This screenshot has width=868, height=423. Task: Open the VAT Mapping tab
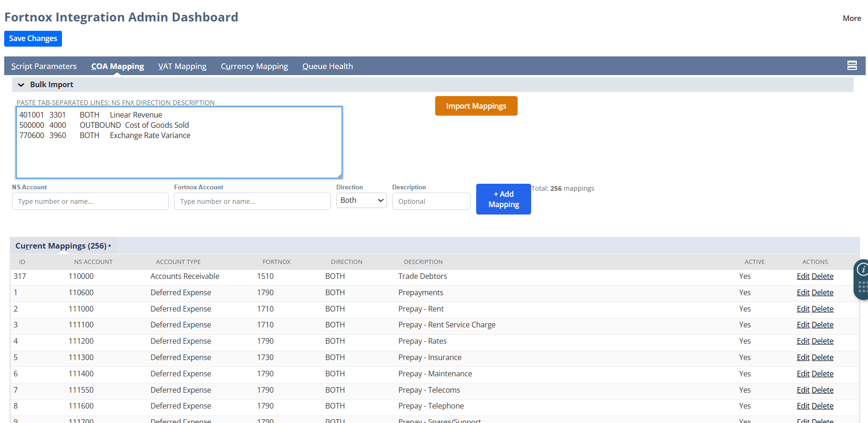(182, 66)
